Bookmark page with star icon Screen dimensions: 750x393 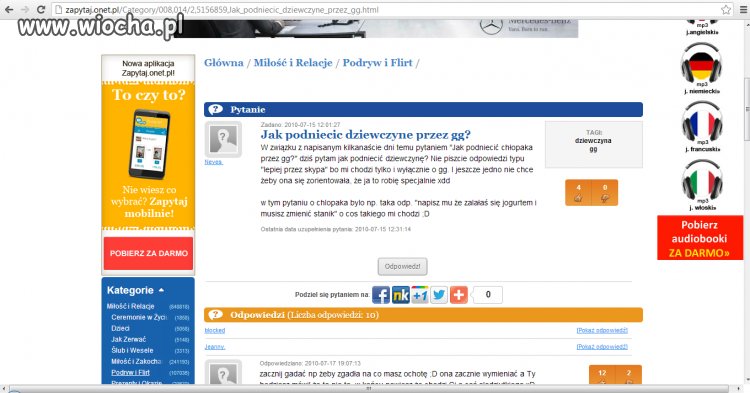[x=726, y=10]
